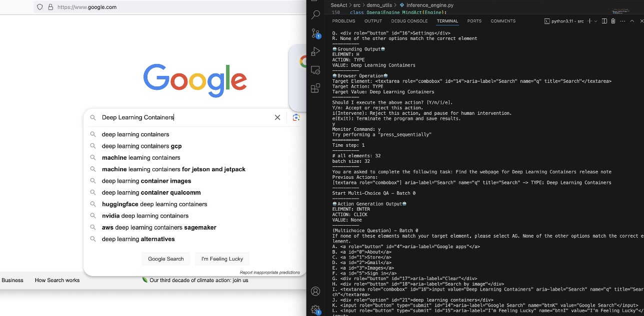Click editor minimap preview
644x316 pixels.
[x=620, y=11]
